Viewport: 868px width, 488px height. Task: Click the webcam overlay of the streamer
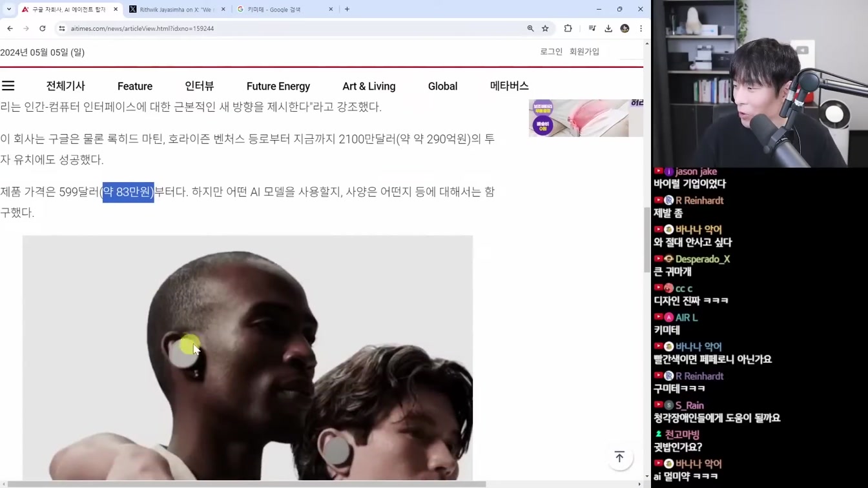[x=760, y=83]
